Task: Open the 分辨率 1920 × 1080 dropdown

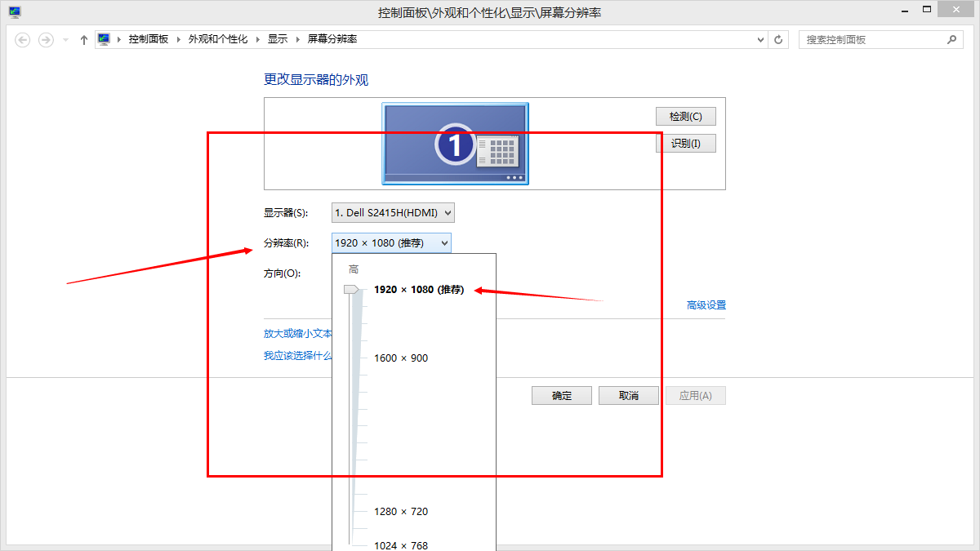Action: pyautogui.click(x=391, y=242)
